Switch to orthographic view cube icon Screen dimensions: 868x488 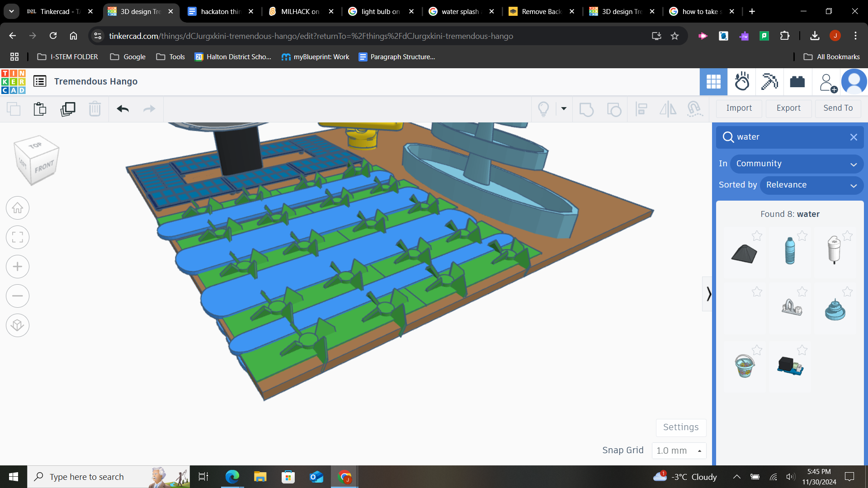coord(18,325)
